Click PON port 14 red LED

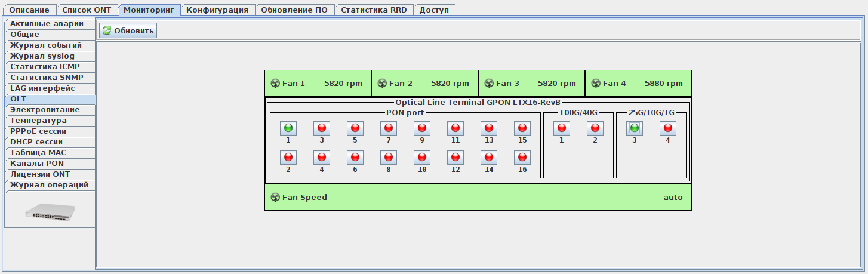coord(489,158)
